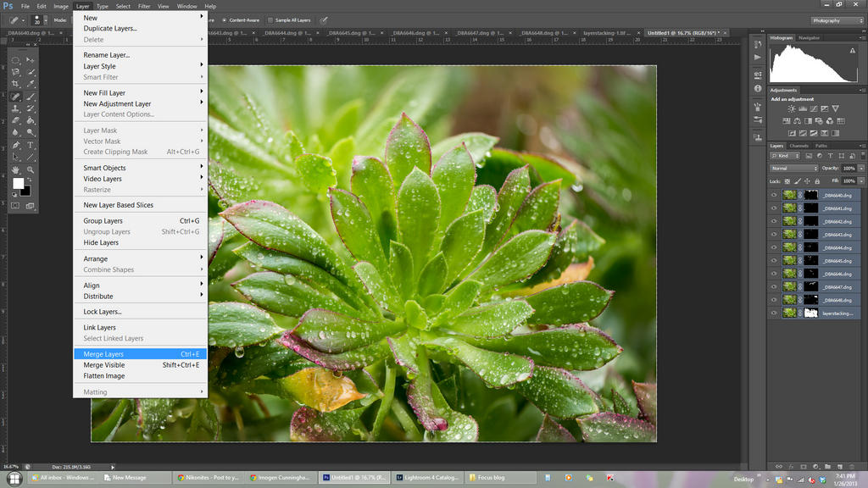Select the Type tool in toolbox

[x=31, y=145]
